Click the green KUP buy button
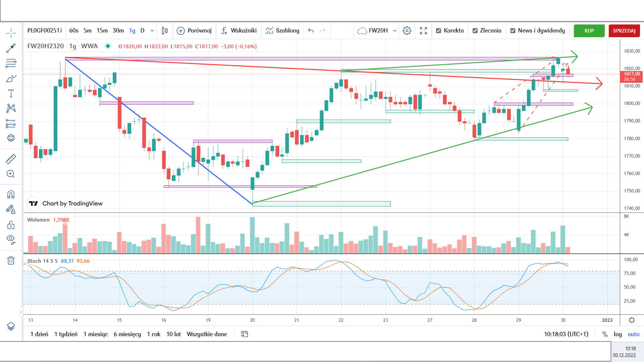Image resolution: width=644 pixels, height=362 pixels. point(589,31)
